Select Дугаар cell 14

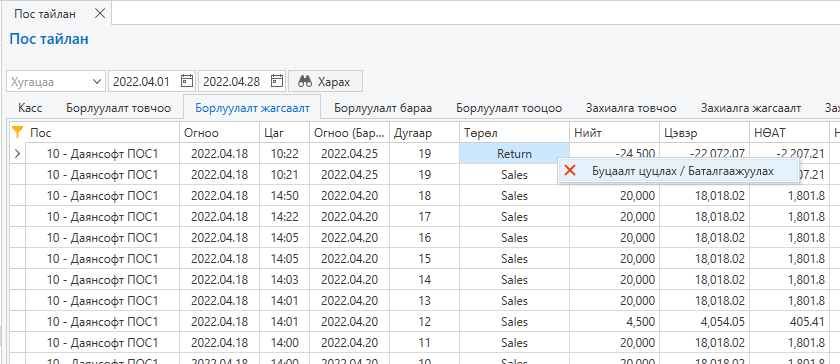[424, 279]
